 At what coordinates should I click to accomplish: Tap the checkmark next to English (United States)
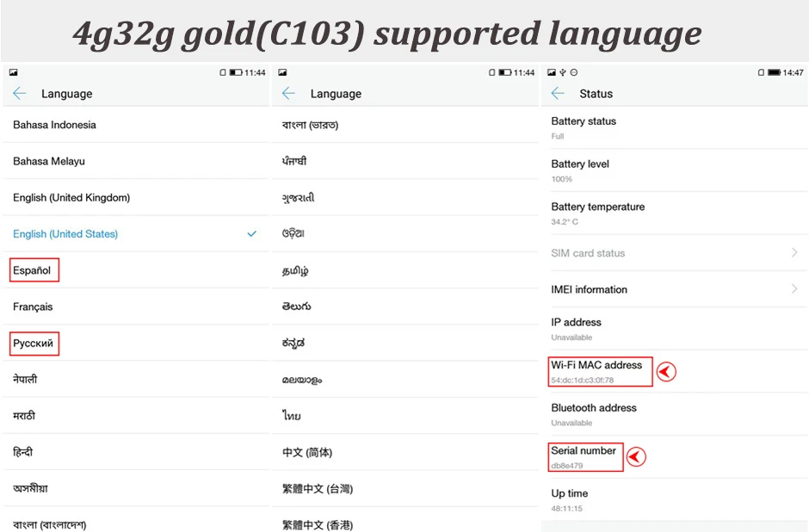click(x=252, y=234)
